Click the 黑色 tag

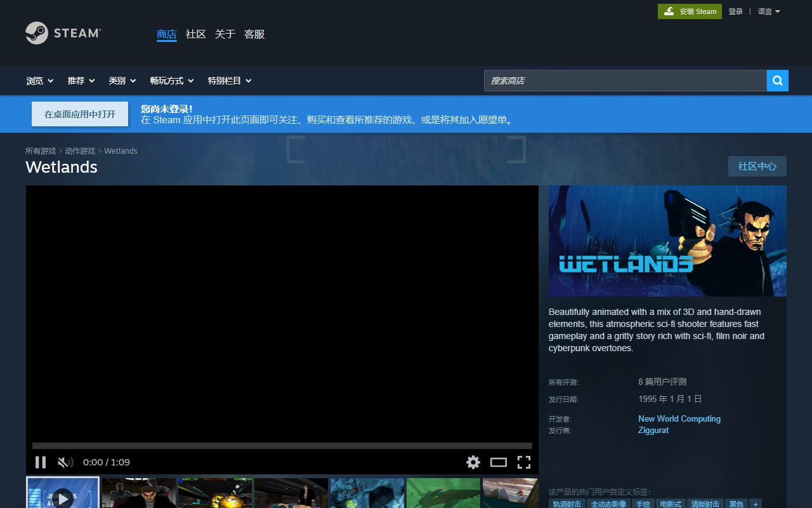(736, 504)
